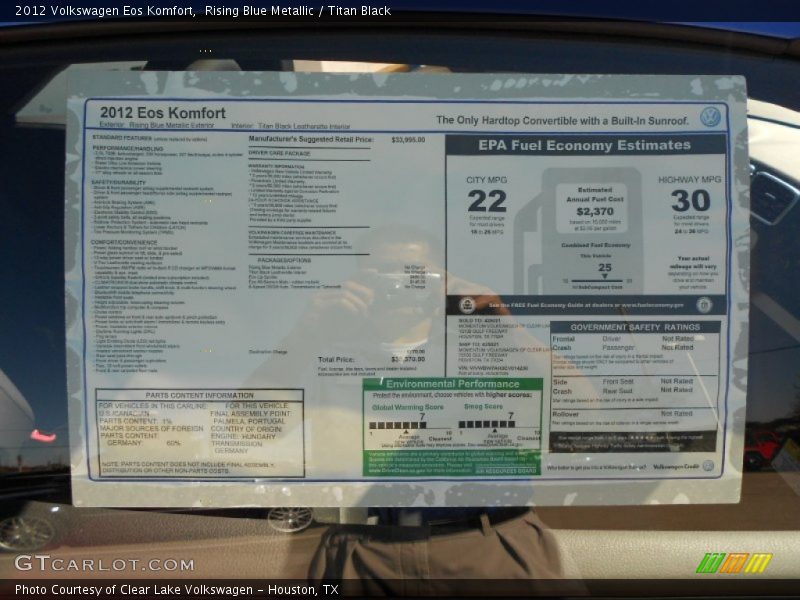This screenshot has height=600, width=800.
Task: Click the 'Frontal Crash' label in safety ratings
Action: (563, 343)
